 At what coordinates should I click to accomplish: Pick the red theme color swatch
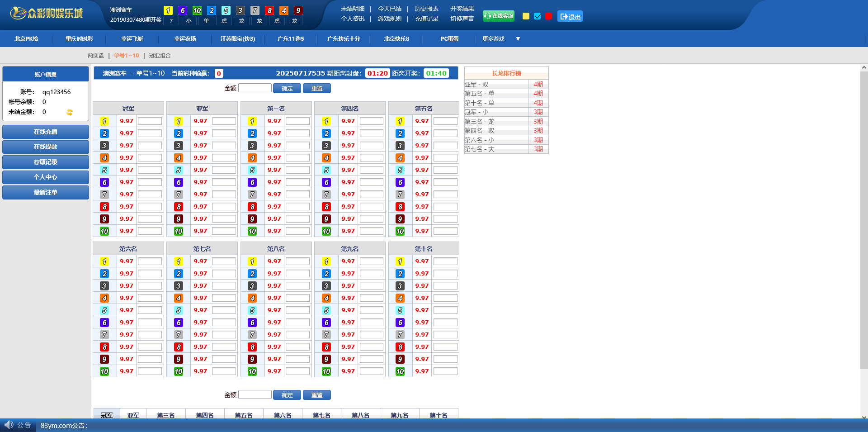[x=548, y=16]
